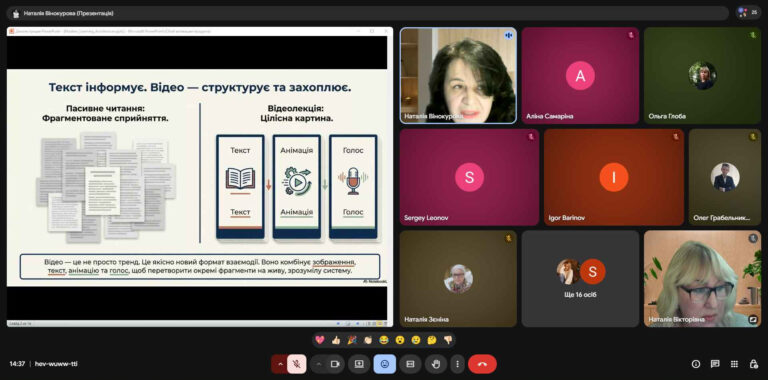The height and width of the screenshot is (380, 768).
Task: Select Наталія Зєніна participant tile
Action: 458,279
